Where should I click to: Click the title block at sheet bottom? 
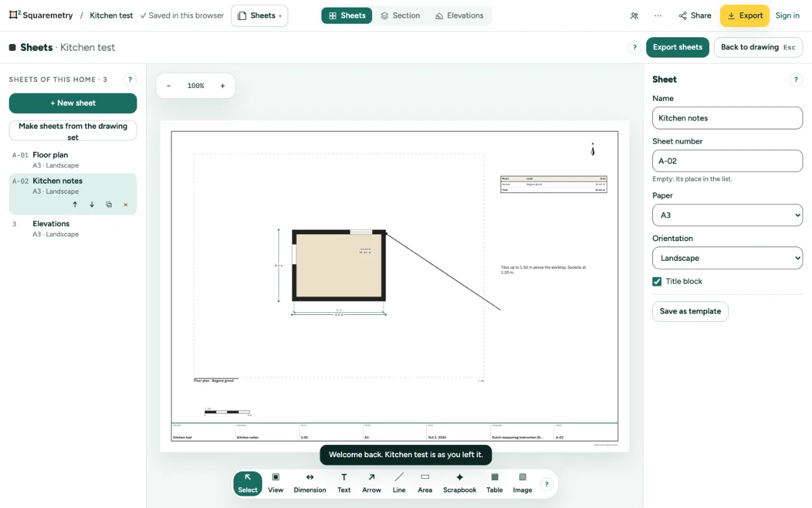click(394, 432)
